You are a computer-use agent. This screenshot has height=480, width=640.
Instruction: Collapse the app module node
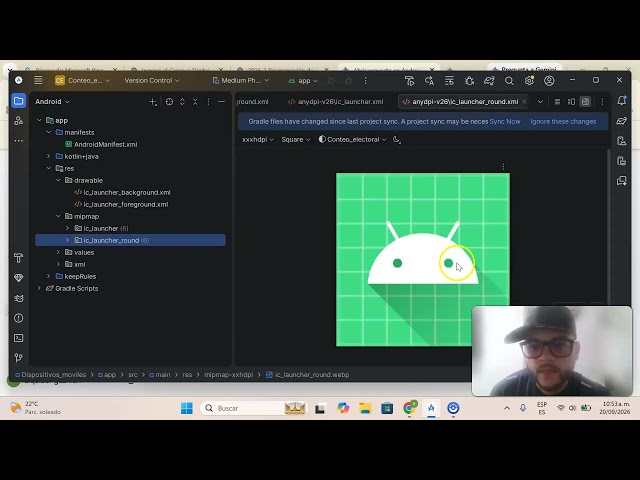tap(39, 120)
